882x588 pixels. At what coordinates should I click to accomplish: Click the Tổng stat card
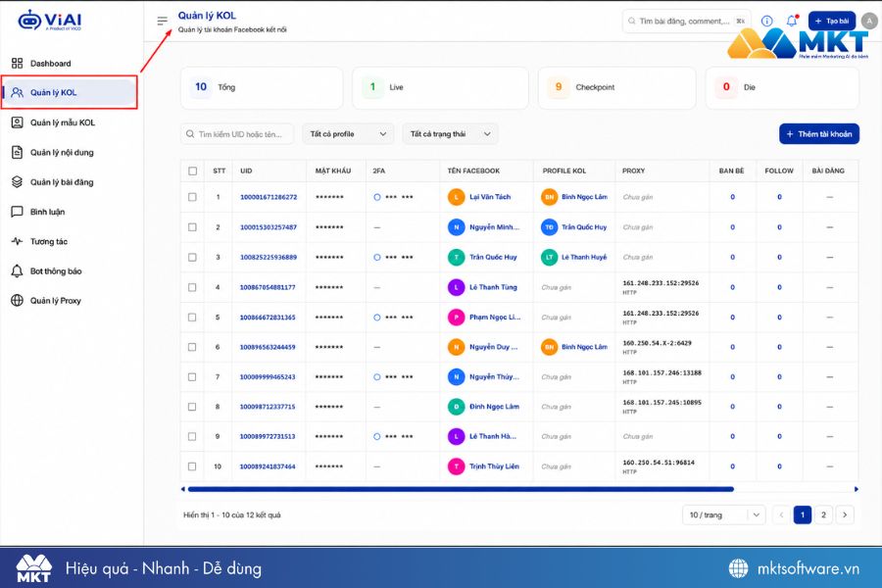[x=262, y=87]
